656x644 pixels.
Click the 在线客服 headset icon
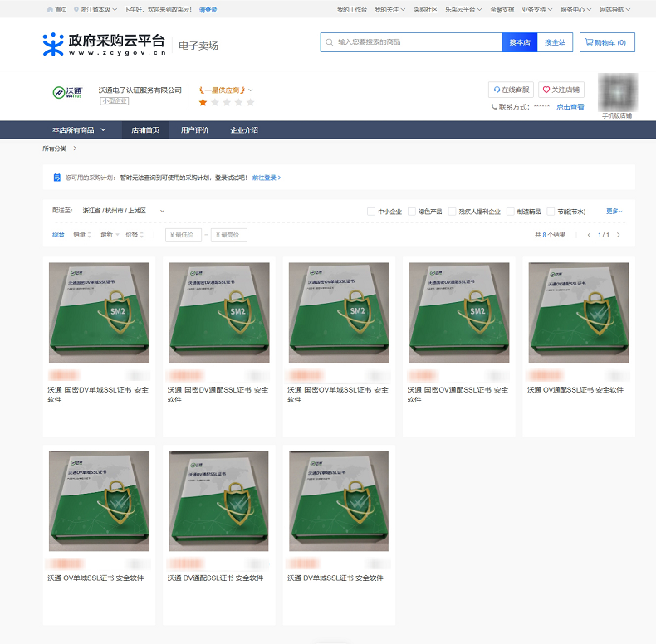497,90
